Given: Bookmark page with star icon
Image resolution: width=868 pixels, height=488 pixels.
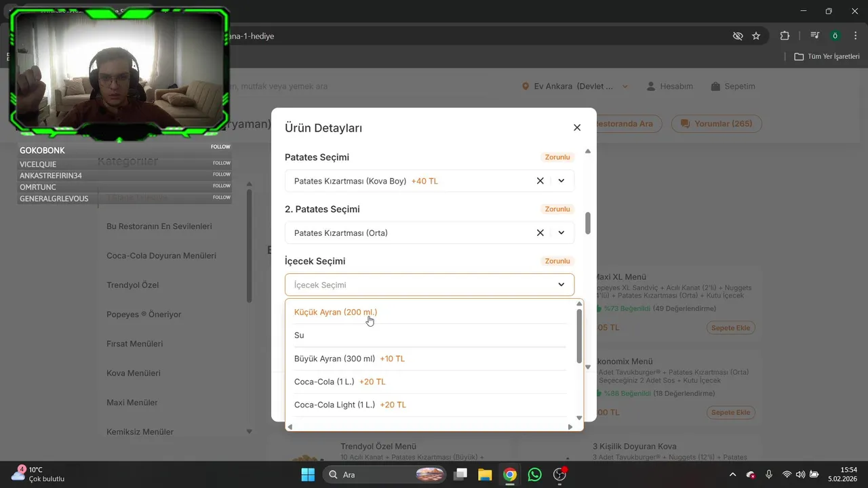Looking at the screenshot, I should pyautogui.click(x=756, y=36).
